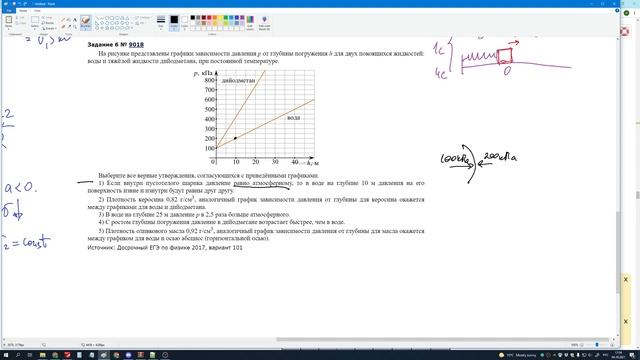This screenshot has height=360, width=640.
Task: Pick orange from the color palette
Action: (215, 18)
